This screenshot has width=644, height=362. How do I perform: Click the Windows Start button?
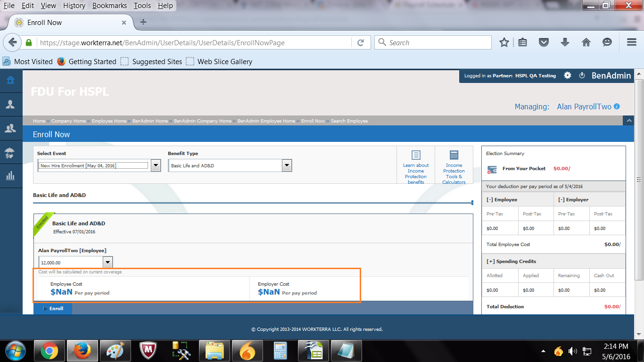(16, 351)
